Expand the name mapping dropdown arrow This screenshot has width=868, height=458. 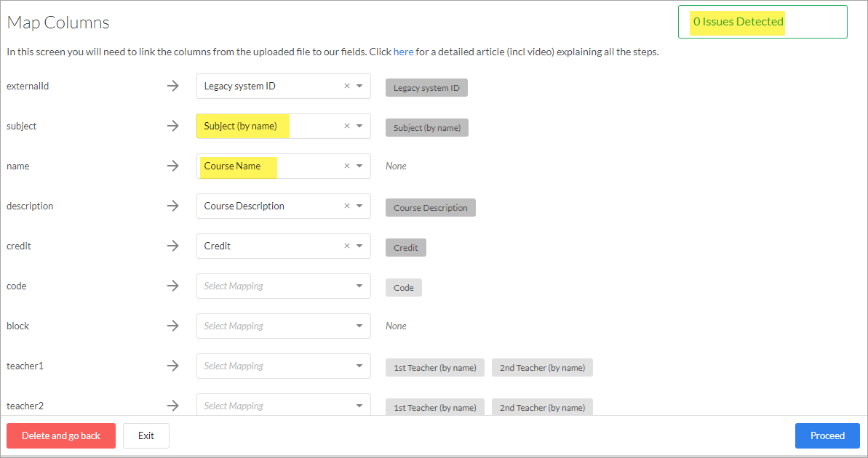pyautogui.click(x=360, y=166)
